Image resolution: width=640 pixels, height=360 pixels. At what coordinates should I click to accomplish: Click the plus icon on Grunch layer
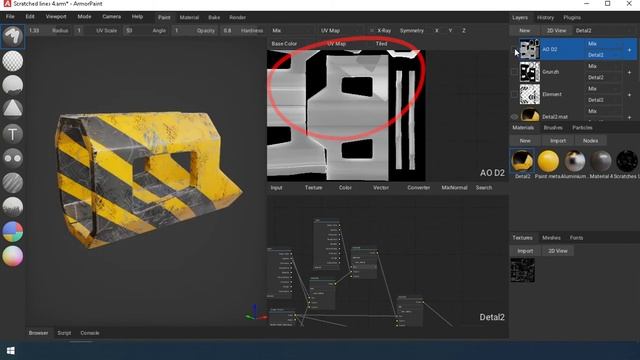click(629, 72)
